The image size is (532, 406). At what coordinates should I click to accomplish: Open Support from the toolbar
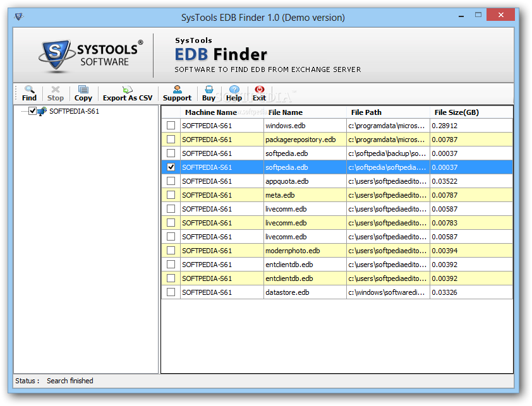tap(177, 93)
